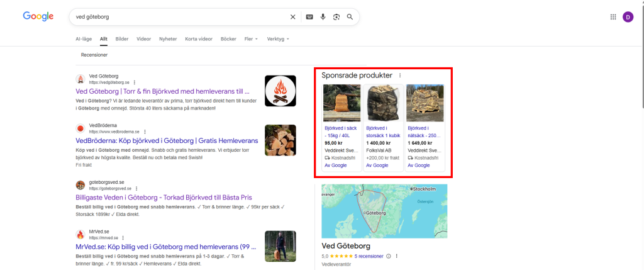Clear the search box with the X icon
The height and width of the screenshot is (270, 644).
(x=293, y=17)
